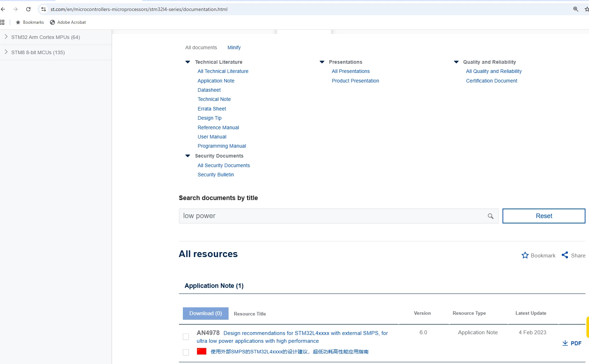Bookmark this tab with the star icon
Viewport: 589px width, 364px height.
coord(587,9)
